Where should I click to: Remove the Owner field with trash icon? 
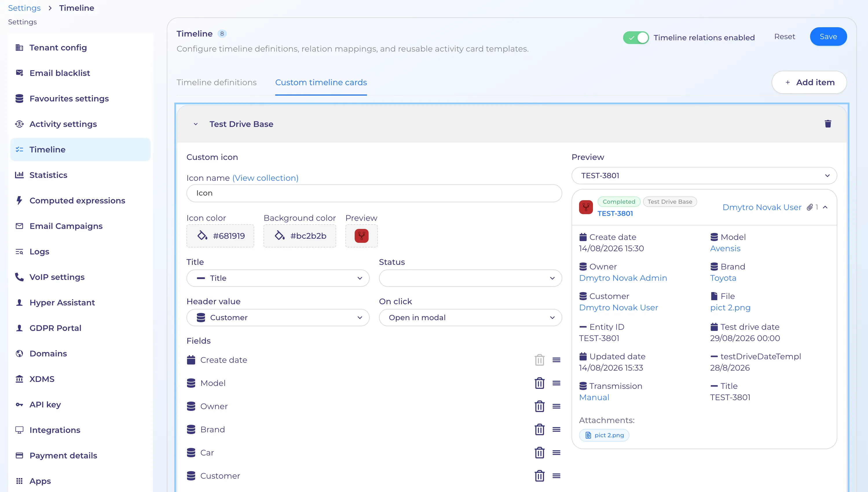tap(539, 406)
